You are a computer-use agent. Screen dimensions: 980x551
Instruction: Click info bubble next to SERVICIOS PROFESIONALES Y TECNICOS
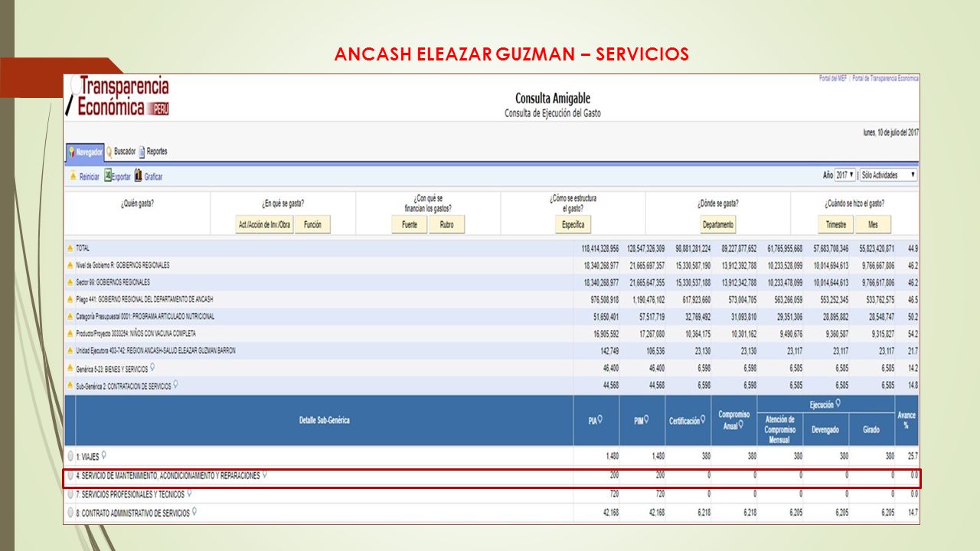point(189,494)
